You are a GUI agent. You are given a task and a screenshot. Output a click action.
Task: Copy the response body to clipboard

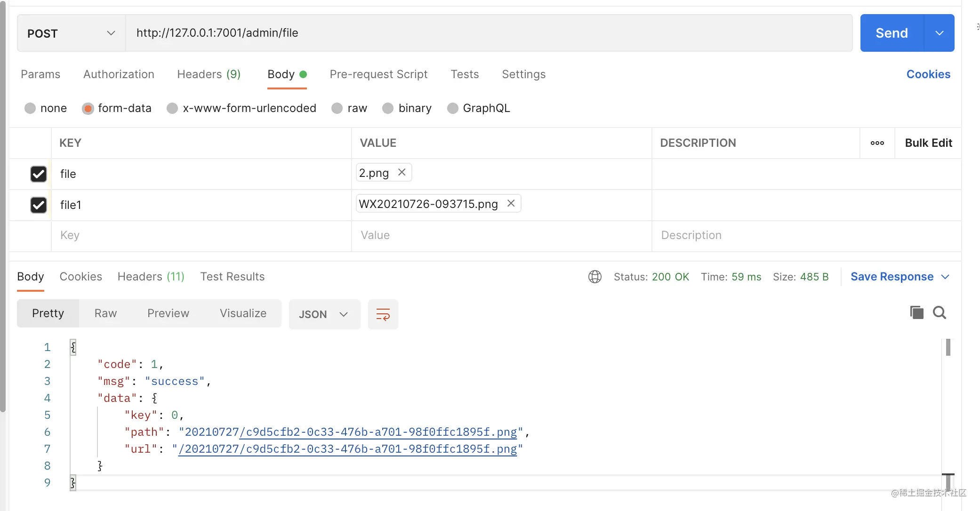pos(916,312)
